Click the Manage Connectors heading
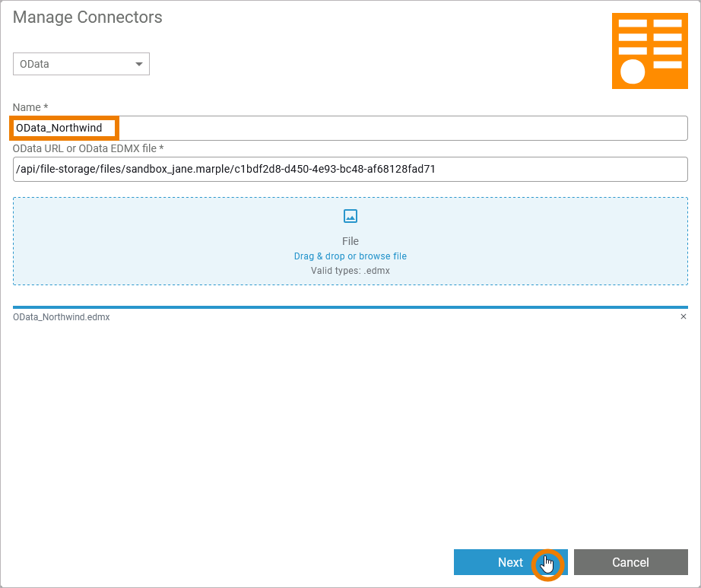Screen dimensions: 701x588 (87, 17)
